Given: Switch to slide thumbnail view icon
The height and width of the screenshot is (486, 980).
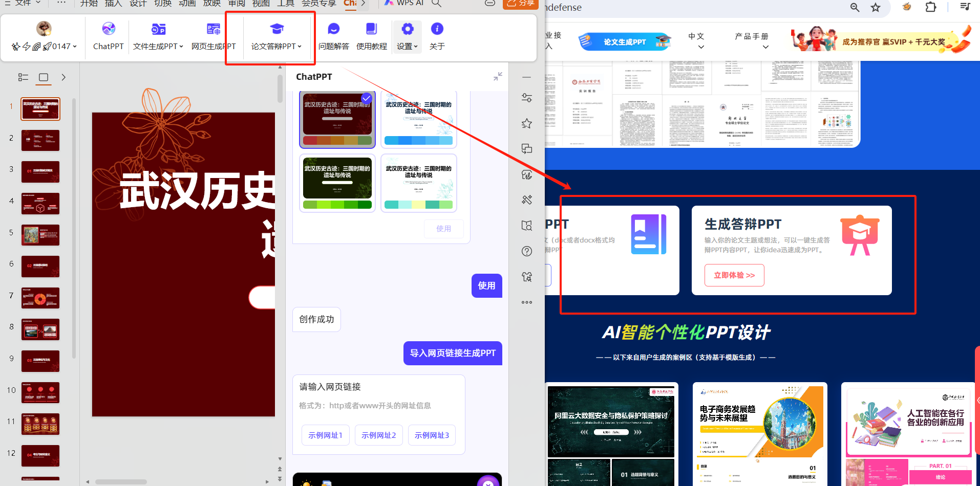Looking at the screenshot, I should pos(44,77).
